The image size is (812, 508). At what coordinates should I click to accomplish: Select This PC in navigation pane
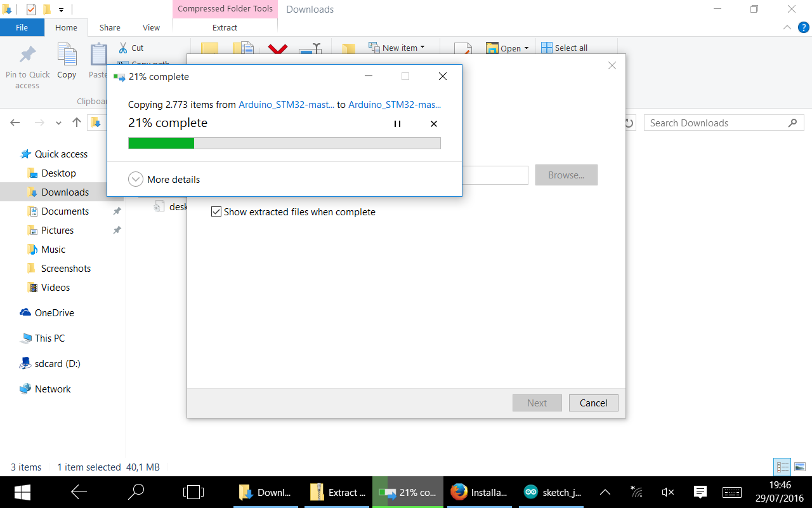(49, 338)
